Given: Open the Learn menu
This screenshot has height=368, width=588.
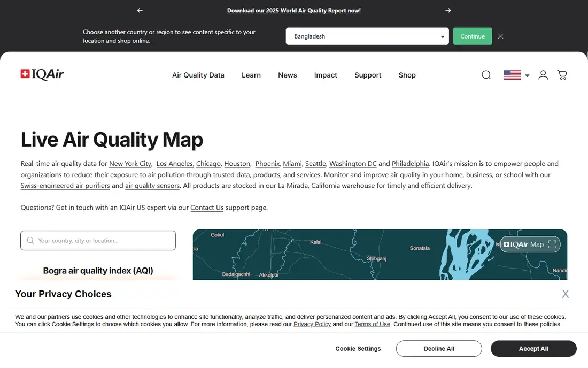Looking at the screenshot, I should tap(251, 75).
